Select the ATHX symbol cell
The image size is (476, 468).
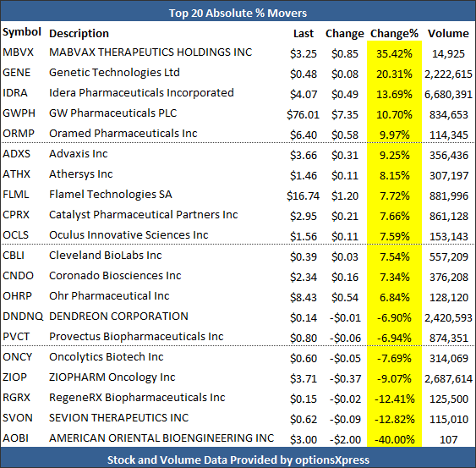(x=17, y=174)
